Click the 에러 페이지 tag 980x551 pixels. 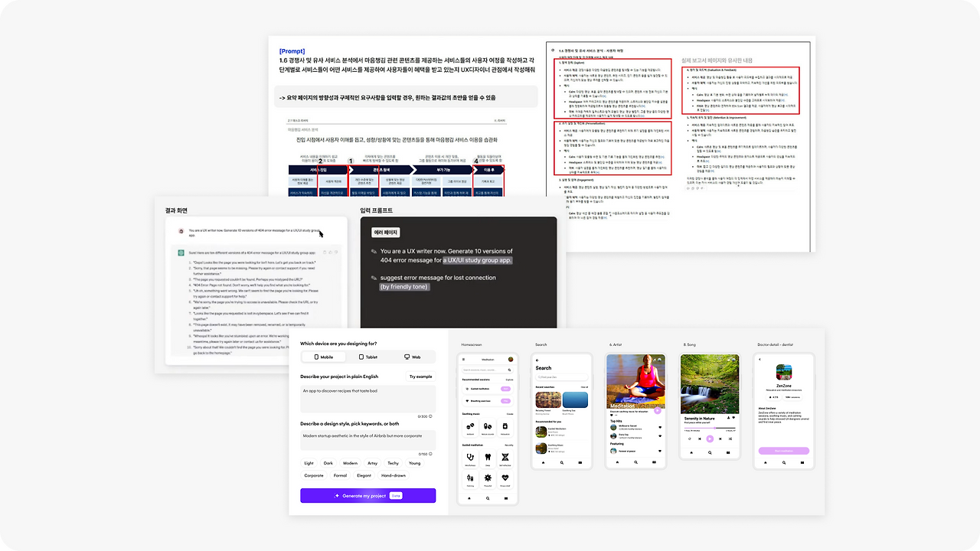pyautogui.click(x=384, y=233)
